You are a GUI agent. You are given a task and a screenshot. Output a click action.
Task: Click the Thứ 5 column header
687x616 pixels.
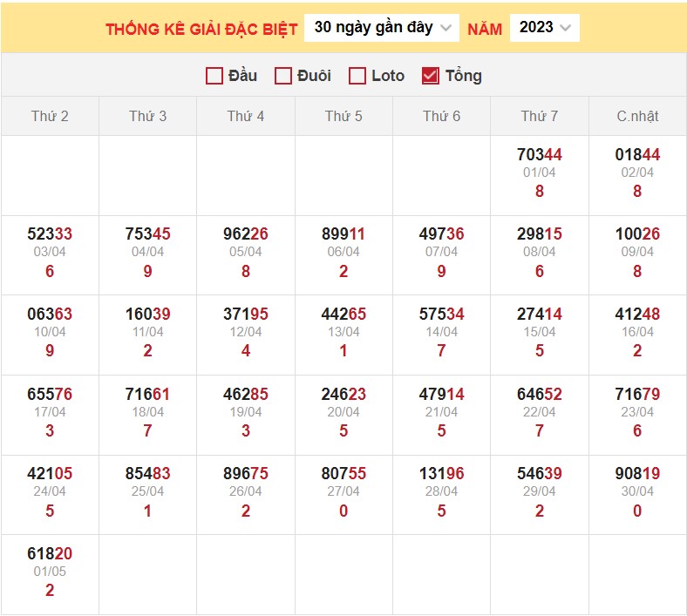[343, 116]
